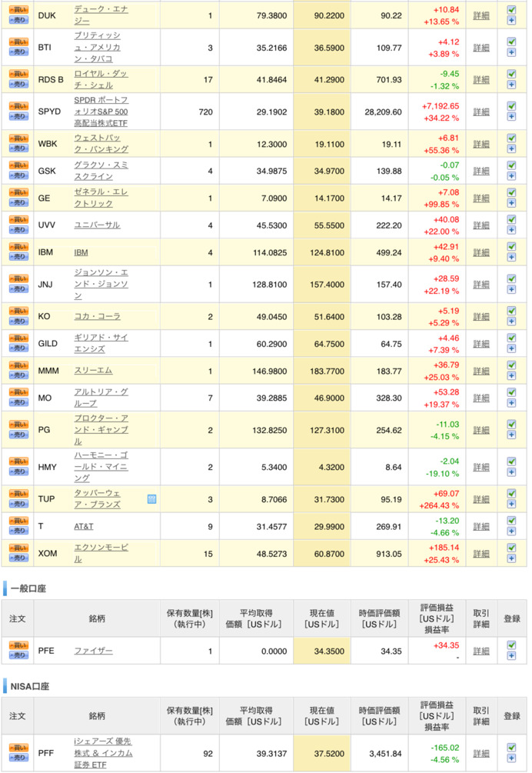Viewport: 532px width, 773px height.
Task: Click the NISA口座 section heading
Action: (x=29, y=686)
